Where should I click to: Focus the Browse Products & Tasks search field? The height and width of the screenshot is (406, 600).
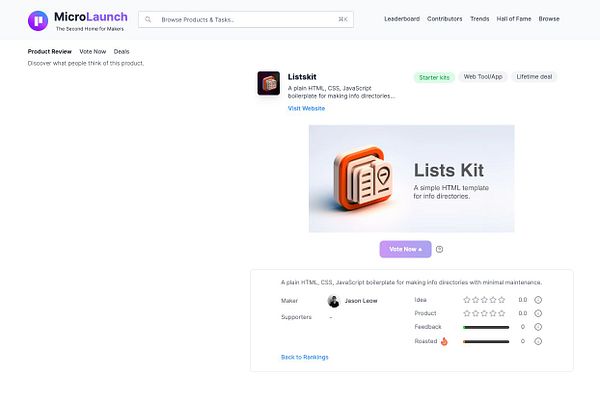click(x=246, y=20)
